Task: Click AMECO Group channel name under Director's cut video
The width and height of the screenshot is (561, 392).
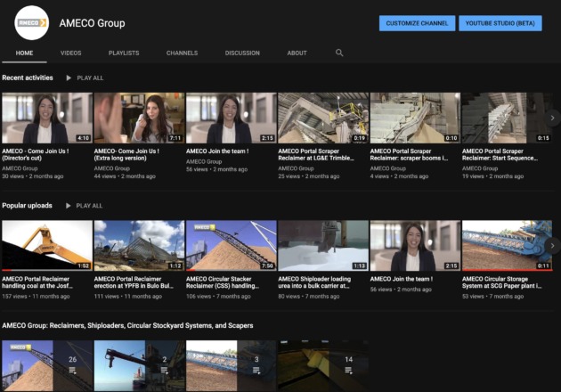Action: 20,168
